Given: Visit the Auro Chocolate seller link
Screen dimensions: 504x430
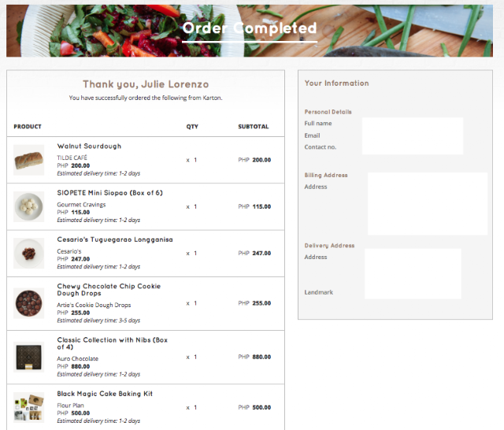Looking at the screenshot, I should click(x=77, y=358).
